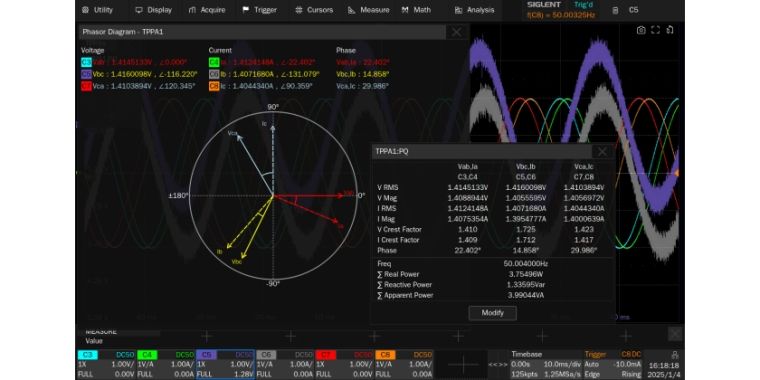The height and width of the screenshot is (380, 760).
Task: Click the green C4 badge beside Ia
Action: coord(214,63)
